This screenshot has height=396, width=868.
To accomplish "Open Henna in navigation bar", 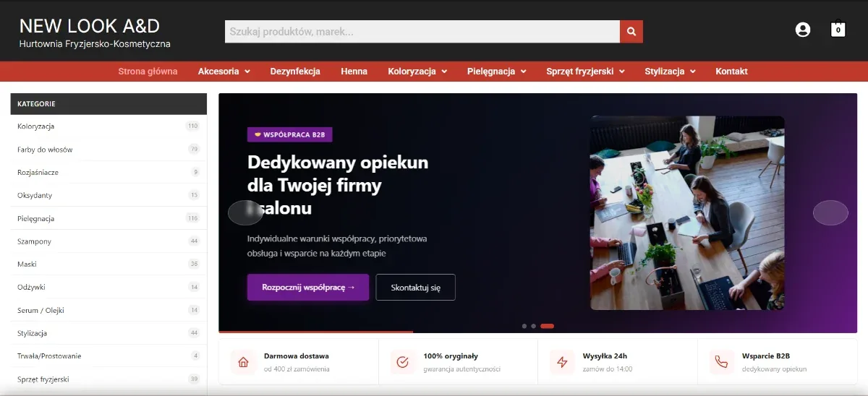I will (354, 72).
